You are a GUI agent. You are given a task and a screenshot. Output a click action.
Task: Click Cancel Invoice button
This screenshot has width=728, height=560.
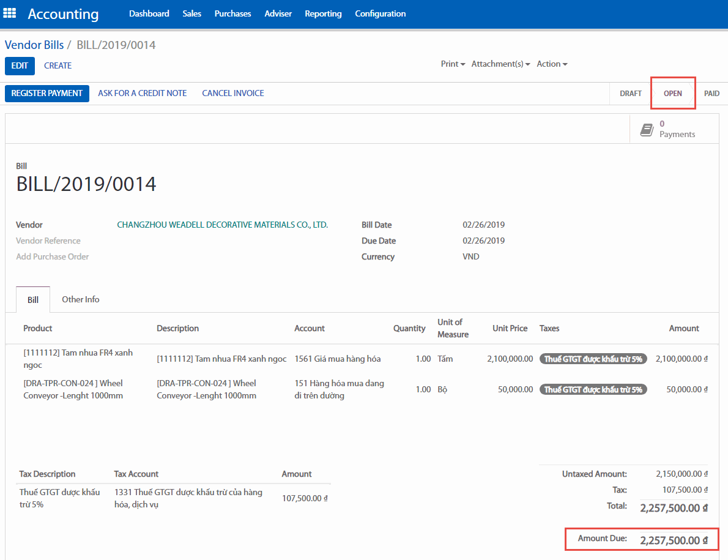coord(233,94)
